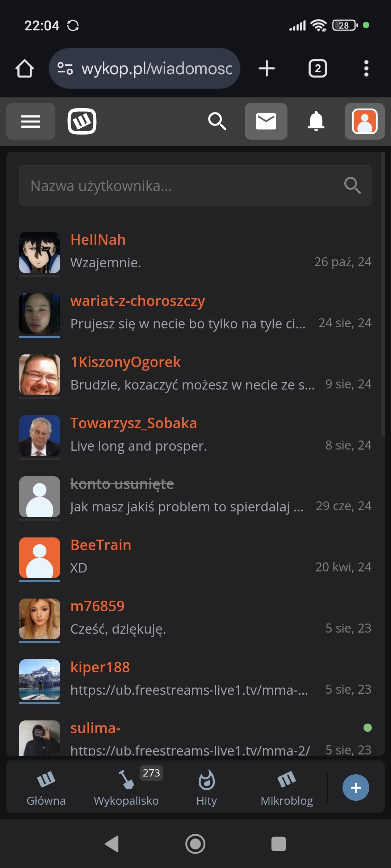Show notifications with the bell icon
Image resolution: width=391 pixels, height=868 pixels.
pyautogui.click(x=316, y=121)
